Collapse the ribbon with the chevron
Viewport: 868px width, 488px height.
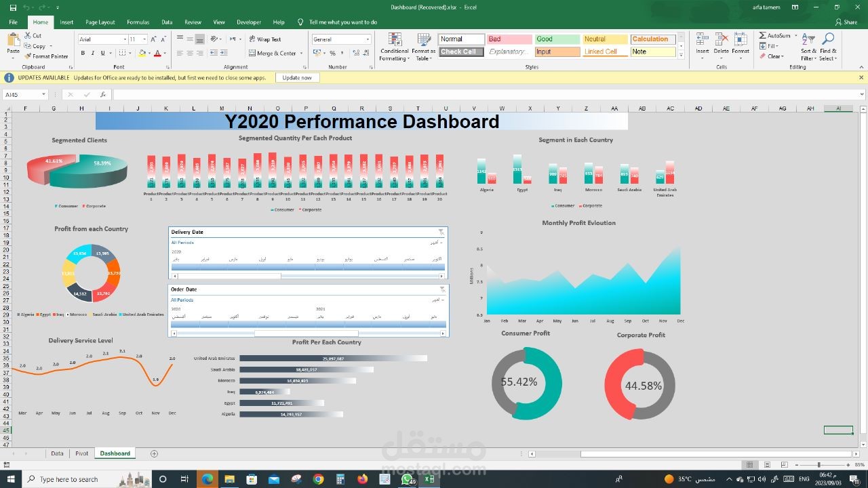coord(862,67)
